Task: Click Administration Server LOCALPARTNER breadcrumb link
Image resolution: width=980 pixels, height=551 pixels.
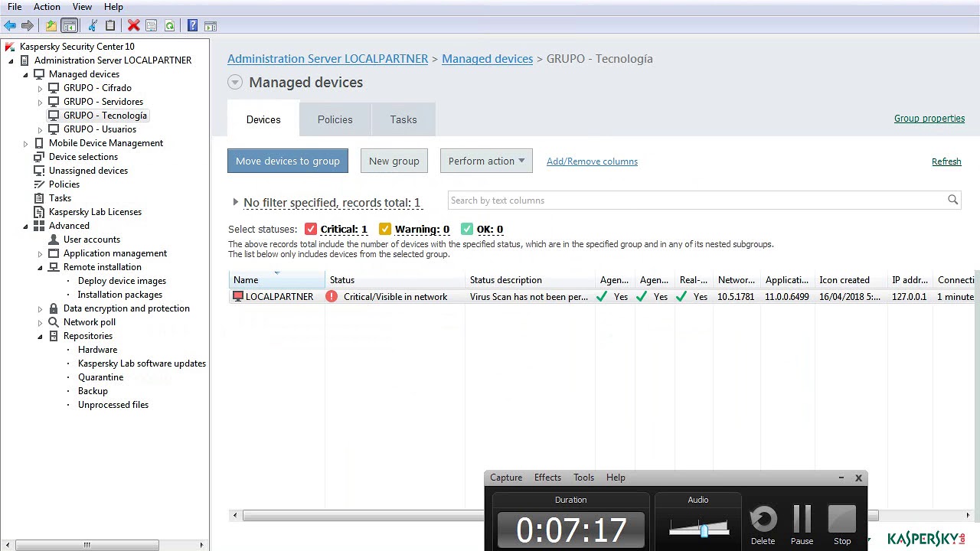Action: (328, 59)
